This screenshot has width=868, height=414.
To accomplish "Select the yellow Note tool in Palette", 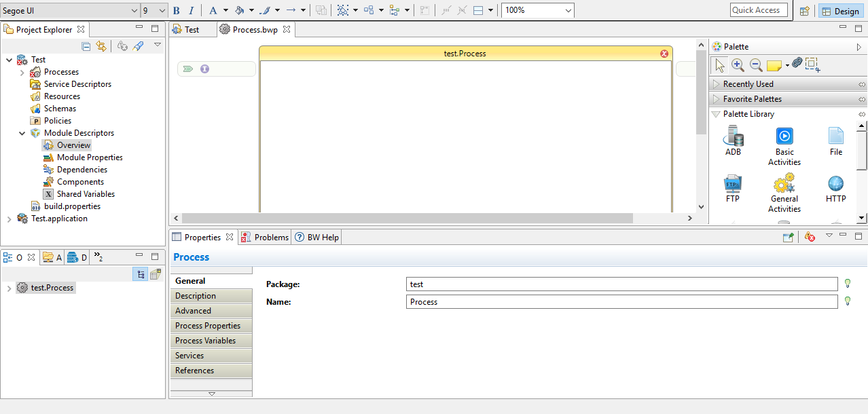I will tap(774, 65).
